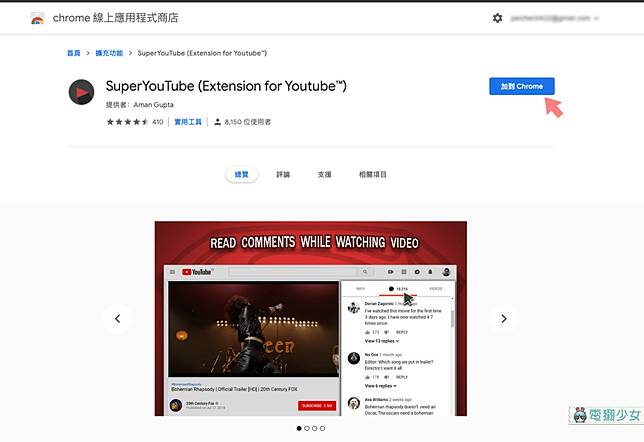Show next screenshot with right arrow
Viewport: 644px width, 442px height.
(x=504, y=318)
